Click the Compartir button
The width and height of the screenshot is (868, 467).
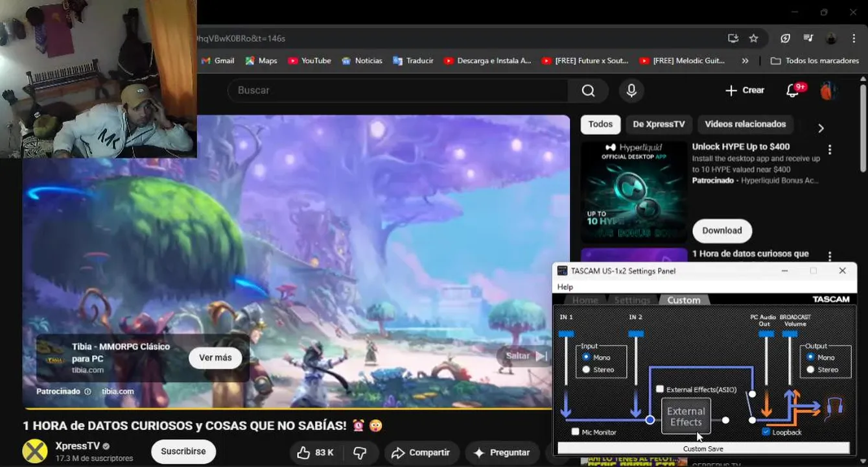point(421,453)
